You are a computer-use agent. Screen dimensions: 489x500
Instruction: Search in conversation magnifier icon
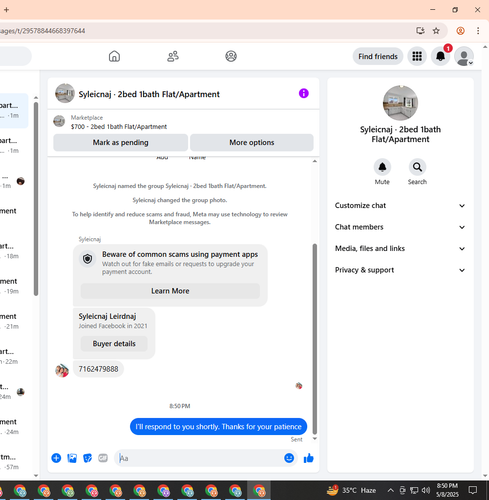pos(417,167)
